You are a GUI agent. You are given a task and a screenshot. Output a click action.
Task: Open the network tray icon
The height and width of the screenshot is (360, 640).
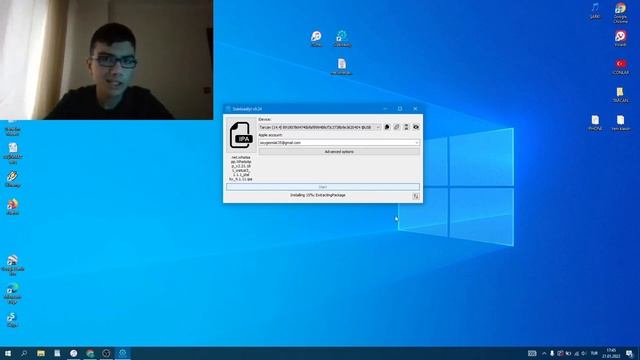[576, 353]
